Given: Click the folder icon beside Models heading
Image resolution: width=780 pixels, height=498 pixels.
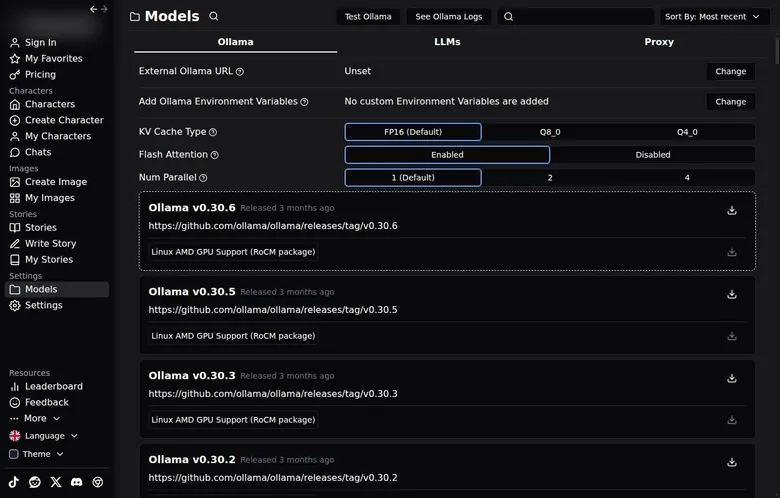Looking at the screenshot, I should (x=135, y=16).
